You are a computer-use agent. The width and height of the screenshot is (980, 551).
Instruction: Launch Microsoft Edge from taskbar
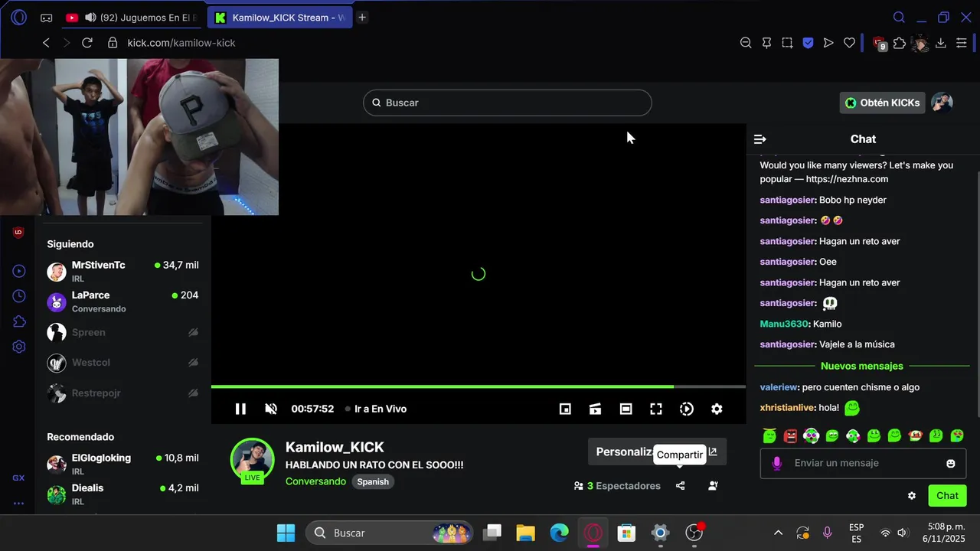click(x=560, y=533)
